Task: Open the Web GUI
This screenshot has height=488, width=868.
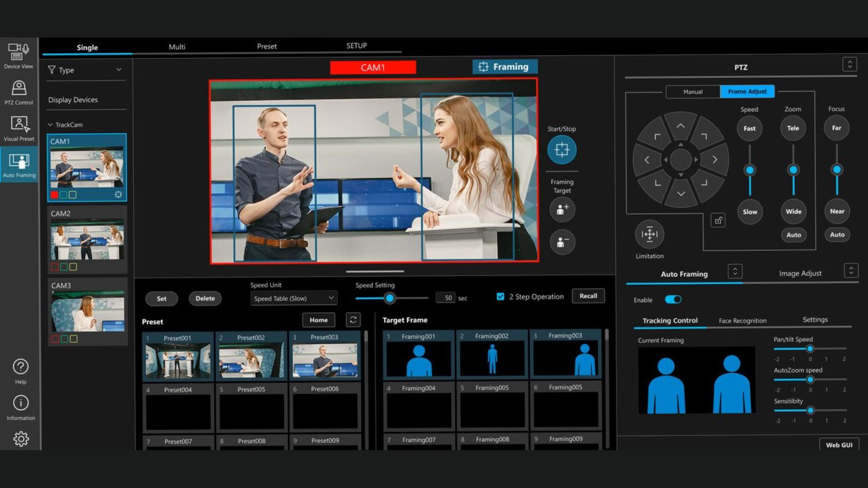Action: tap(839, 445)
